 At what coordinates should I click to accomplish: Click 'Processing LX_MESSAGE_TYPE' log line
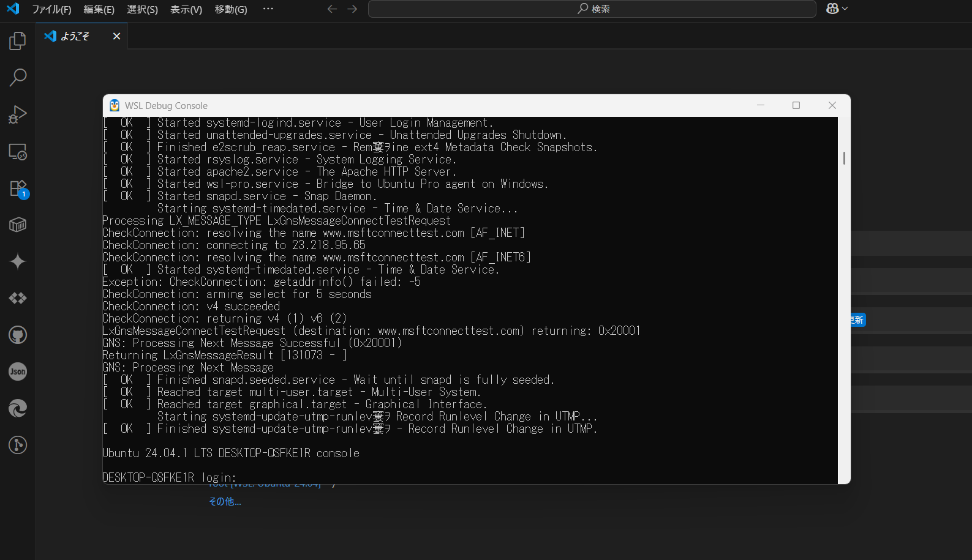pyautogui.click(x=277, y=220)
